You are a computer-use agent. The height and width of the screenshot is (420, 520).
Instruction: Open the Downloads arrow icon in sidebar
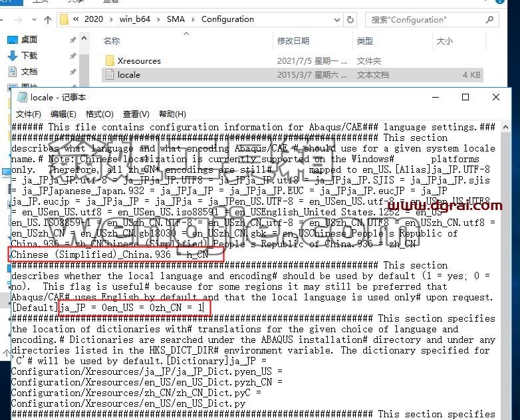(12, 56)
